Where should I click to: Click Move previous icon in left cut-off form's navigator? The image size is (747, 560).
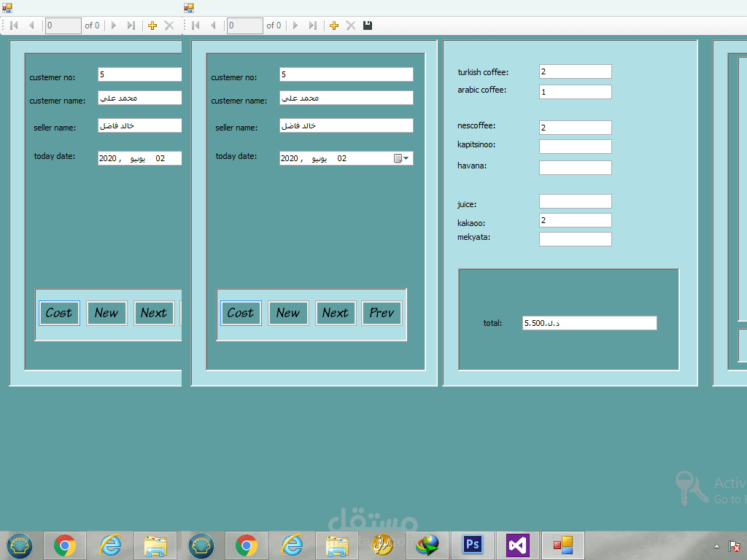click(x=31, y=26)
